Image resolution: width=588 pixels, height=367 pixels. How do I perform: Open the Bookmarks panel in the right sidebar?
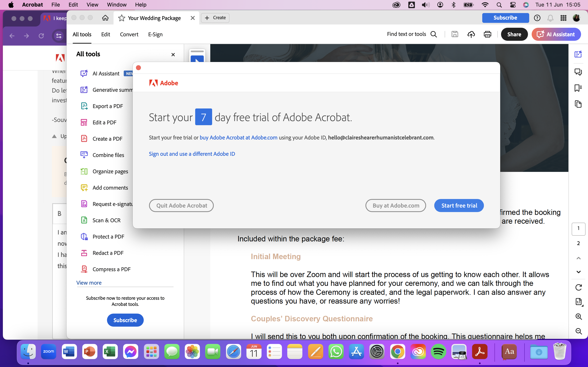point(578,88)
